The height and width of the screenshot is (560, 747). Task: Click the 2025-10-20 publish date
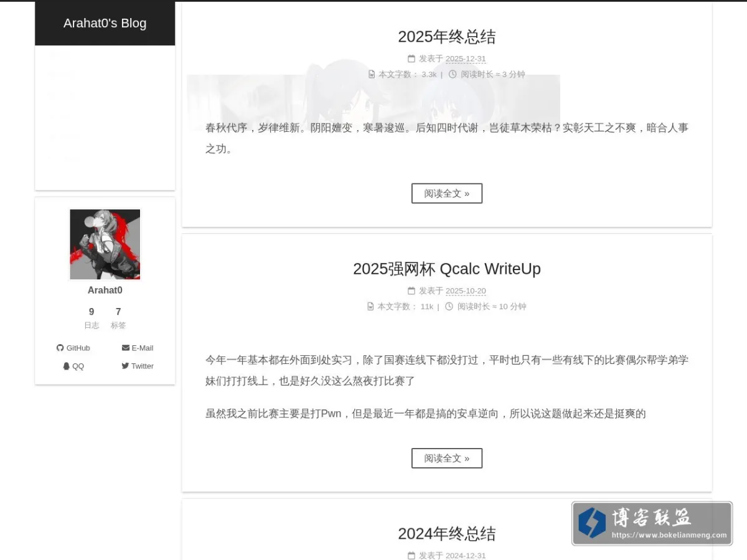(466, 291)
